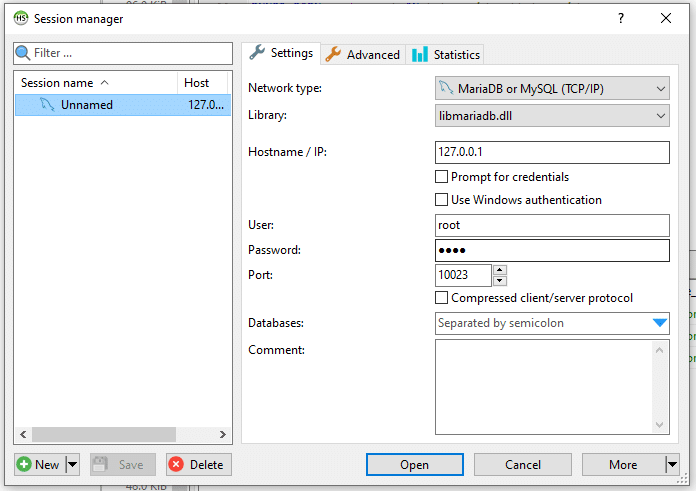Click the magnifier icon in Filter box
Screen dimensions: 696x491
23,53
